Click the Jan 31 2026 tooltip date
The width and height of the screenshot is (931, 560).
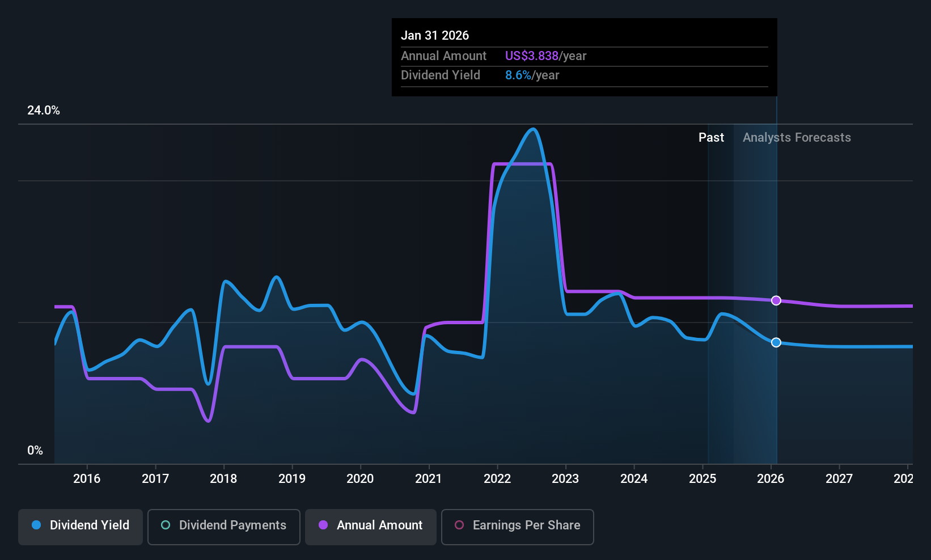pyautogui.click(x=435, y=35)
